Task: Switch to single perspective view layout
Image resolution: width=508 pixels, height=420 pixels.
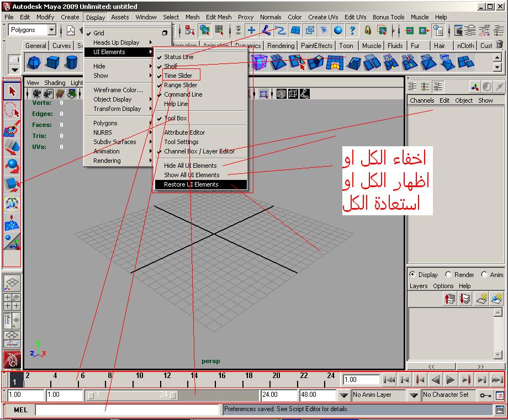Action: pos(12,283)
